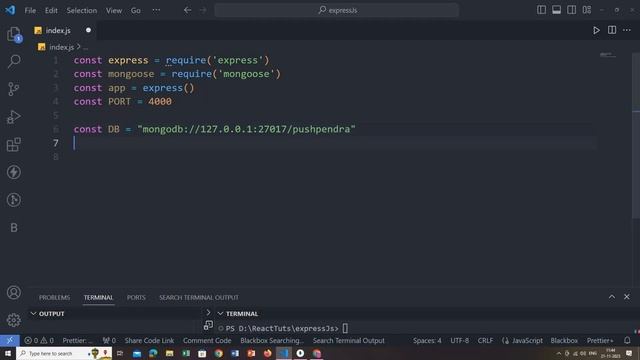Change the CRLF end of line sequence

pyautogui.click(x=485, y=340)
